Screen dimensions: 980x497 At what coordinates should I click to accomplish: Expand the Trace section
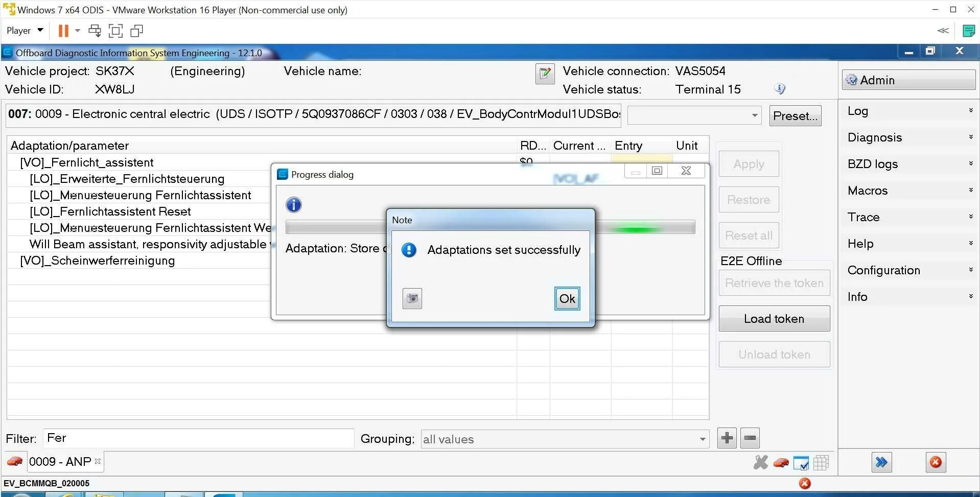click(909, 217)
